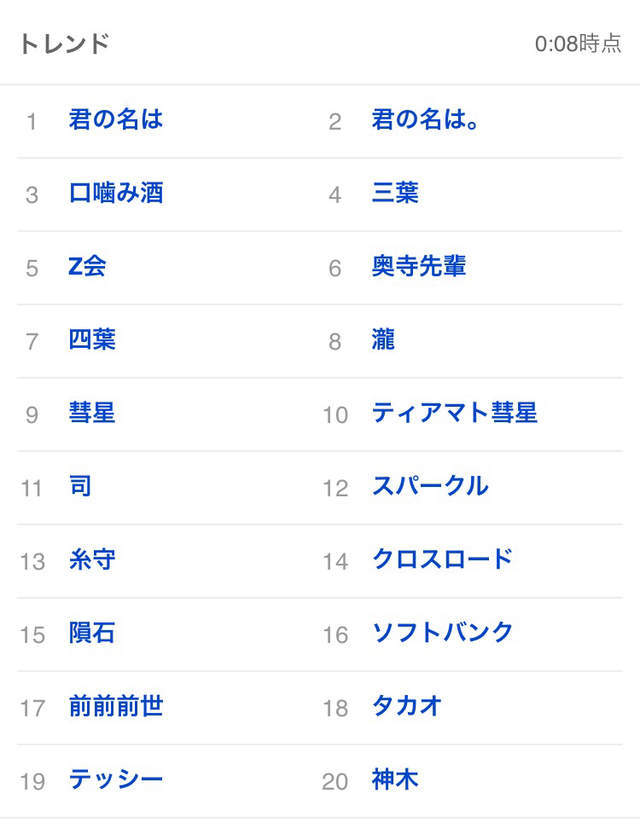Tap the 前前前世 trend link

point(115,707)
